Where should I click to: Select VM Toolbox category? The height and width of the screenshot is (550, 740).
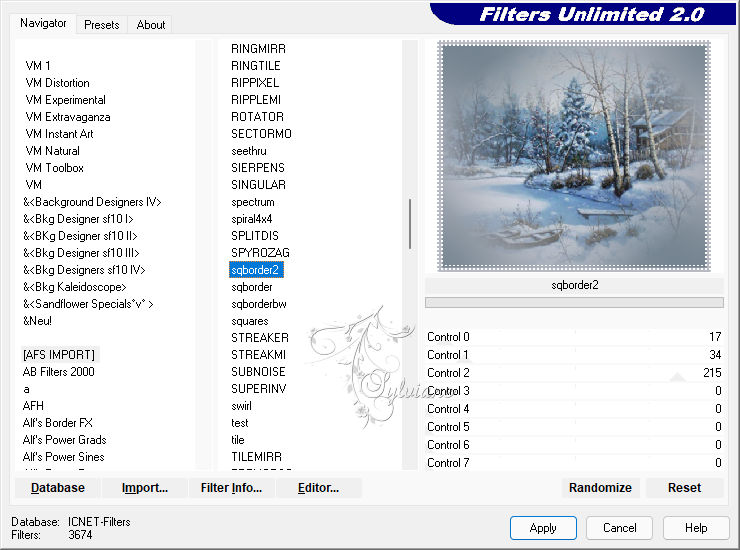pos(54,168)
